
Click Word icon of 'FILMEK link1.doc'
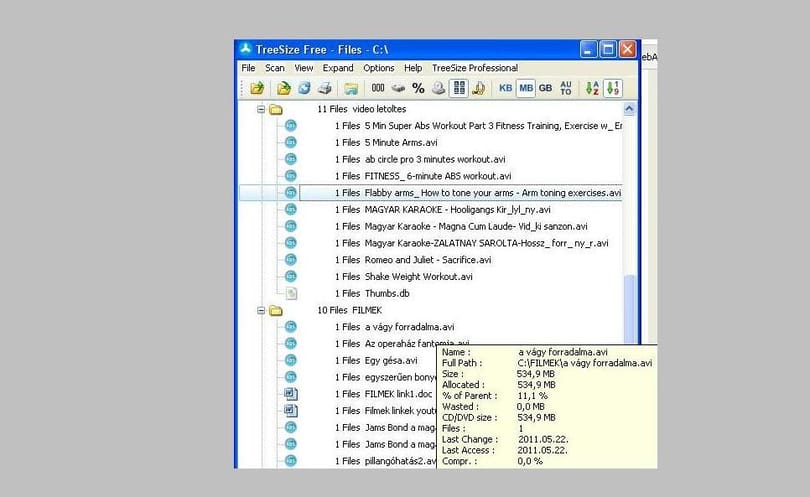click(x=291, y=394)
